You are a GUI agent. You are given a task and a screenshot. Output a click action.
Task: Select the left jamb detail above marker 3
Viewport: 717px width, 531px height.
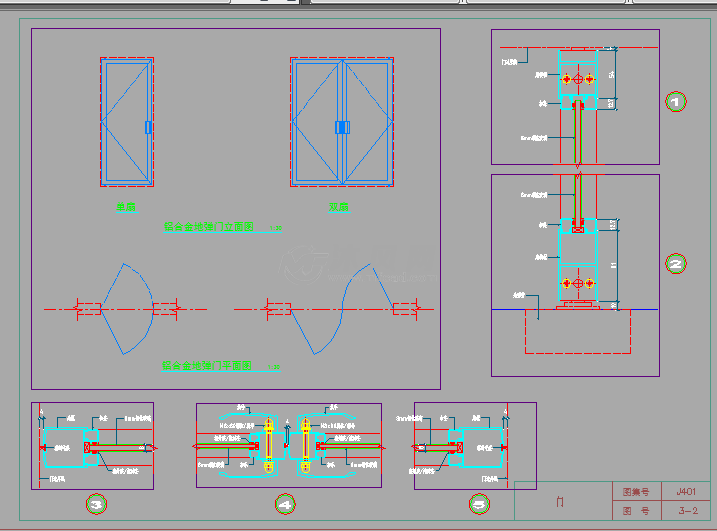click(x=92, y=446)
